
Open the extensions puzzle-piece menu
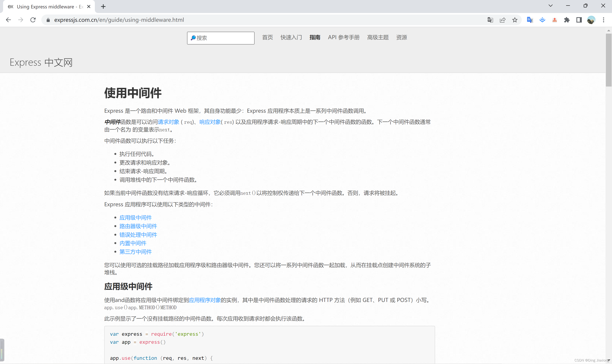567,20
